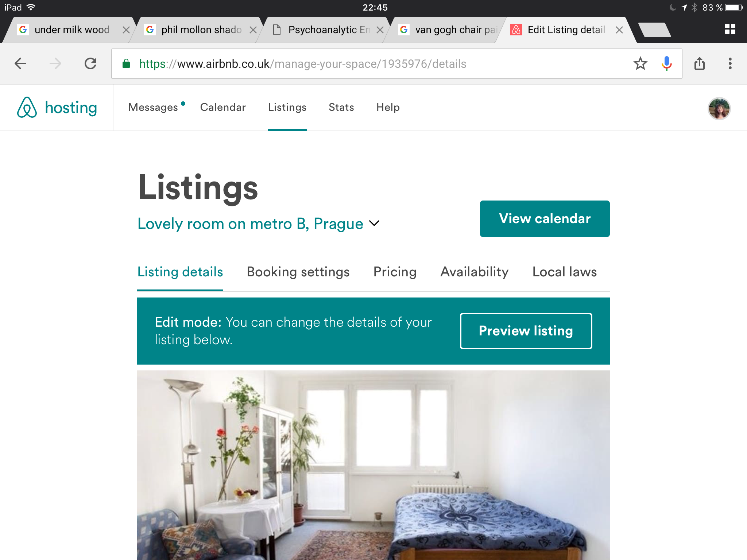Image resolution: width=747 pixels, height=560 pixels.
Task: Click the Preview listing button
Action: coord(526,331)
